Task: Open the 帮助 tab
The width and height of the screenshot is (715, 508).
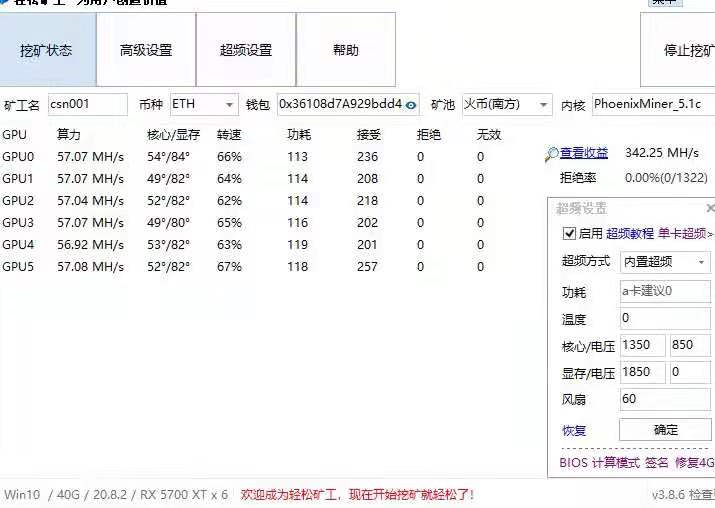Action: [x=346, y=50]
